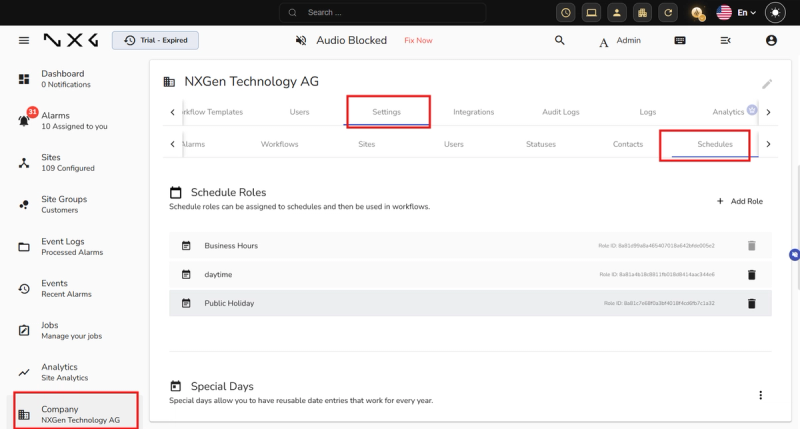Switch to the Workflow Templates tab
Screen dimensions: 800x429
tap(213, 112)
